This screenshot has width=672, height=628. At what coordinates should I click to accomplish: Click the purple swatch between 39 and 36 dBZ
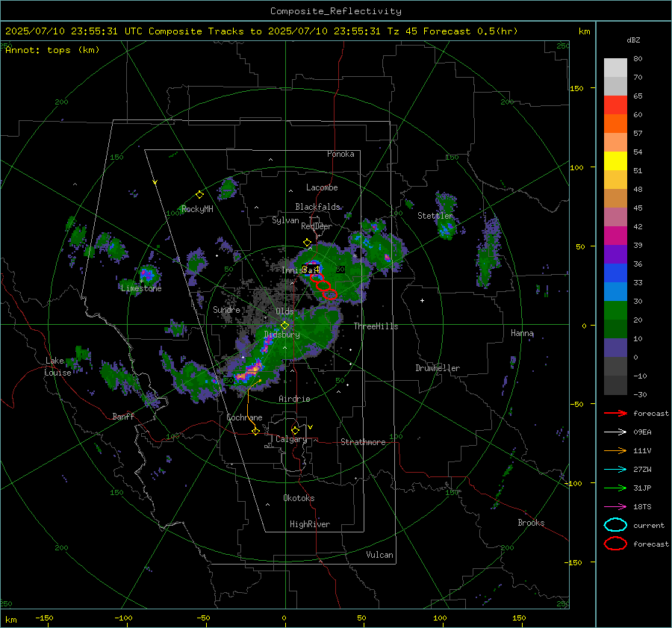pyautogui.click(x=615, y=254)
